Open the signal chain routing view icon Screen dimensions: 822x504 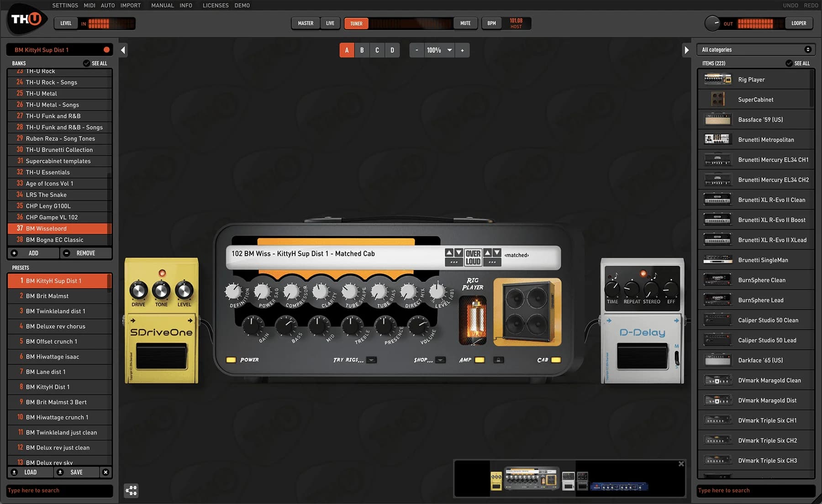tap(131, 490)
